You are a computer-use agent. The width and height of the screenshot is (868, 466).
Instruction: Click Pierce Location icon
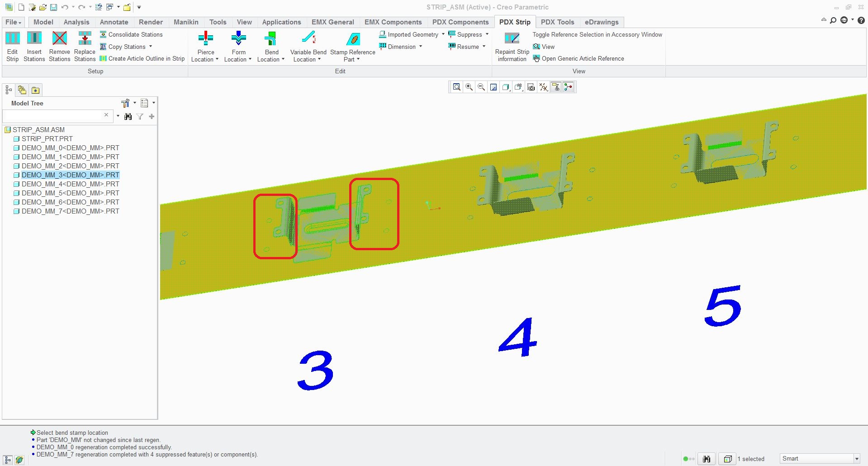206,38
